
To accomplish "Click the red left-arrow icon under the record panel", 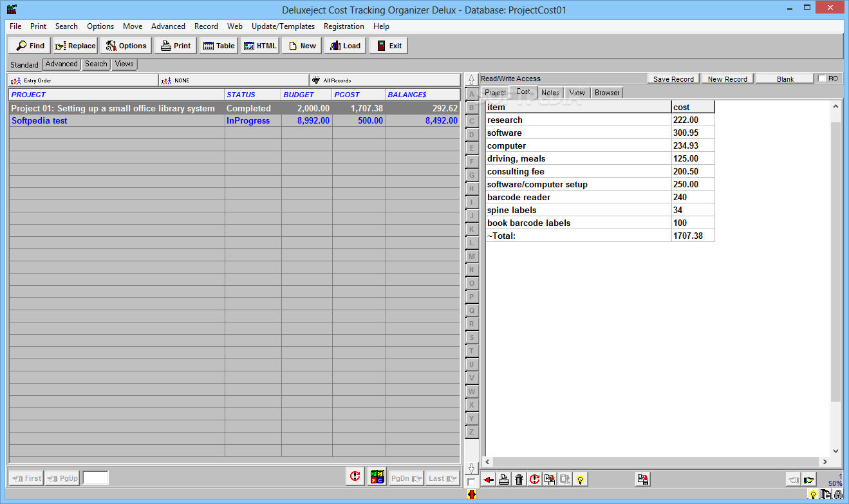I will pos(489,480).
